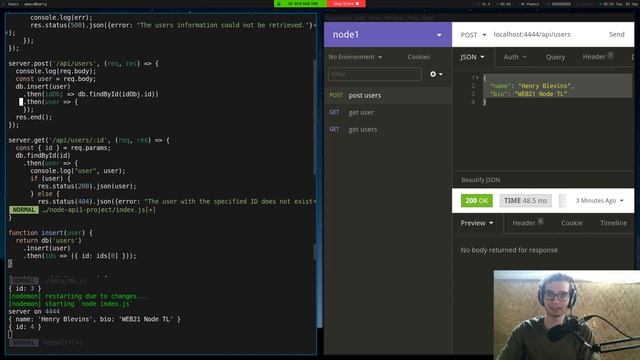
Task: Open the create request plus menu
Action: click(436, 74)
